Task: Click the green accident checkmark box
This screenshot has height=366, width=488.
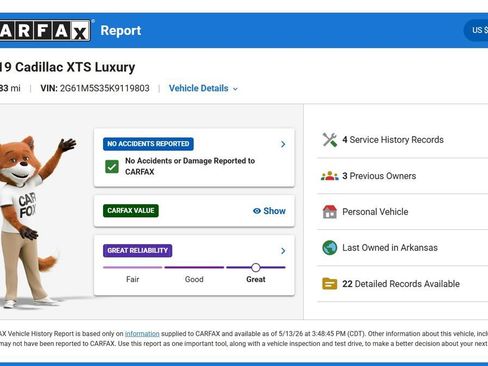Action: point(112,166)
